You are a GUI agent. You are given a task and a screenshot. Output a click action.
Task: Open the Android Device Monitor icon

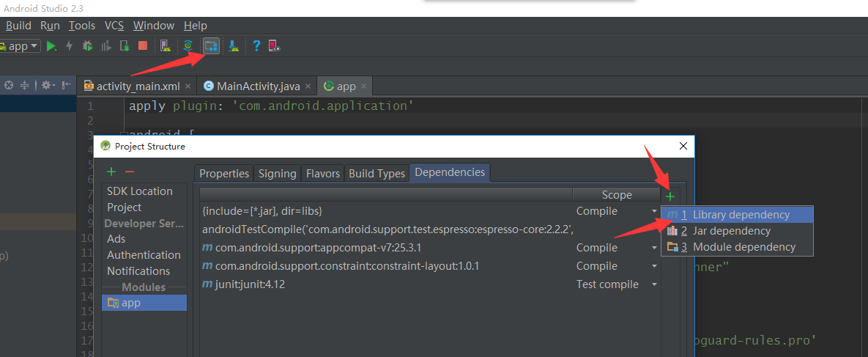click(x=275, y=46)
